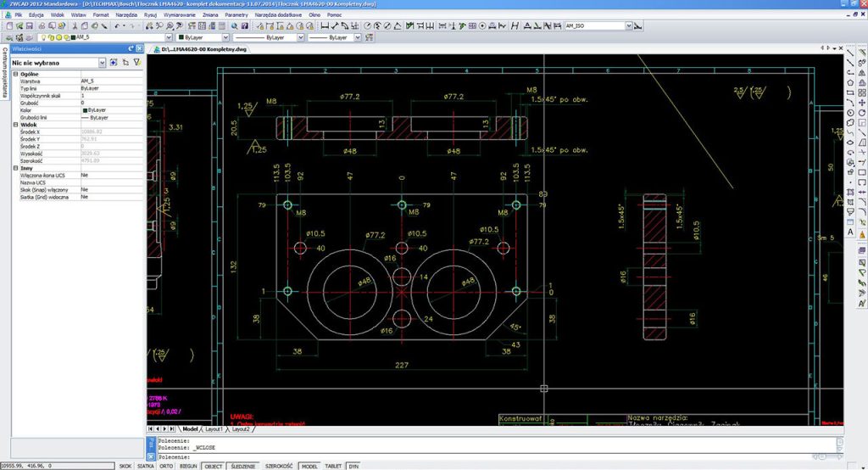Select the Polygon tool in right draw toolbar
Viewport: 868px width, 470px height.
[851, 82]
